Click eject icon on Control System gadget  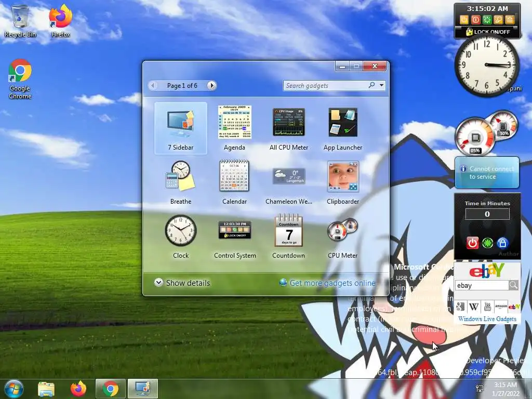pyautogui.click(x=510, y=20)
